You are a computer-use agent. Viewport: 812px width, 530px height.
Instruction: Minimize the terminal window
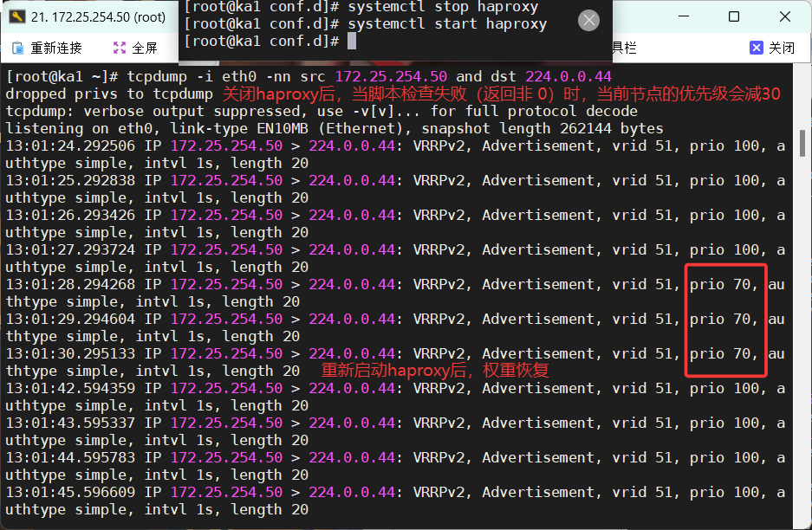tap(684, 16)
